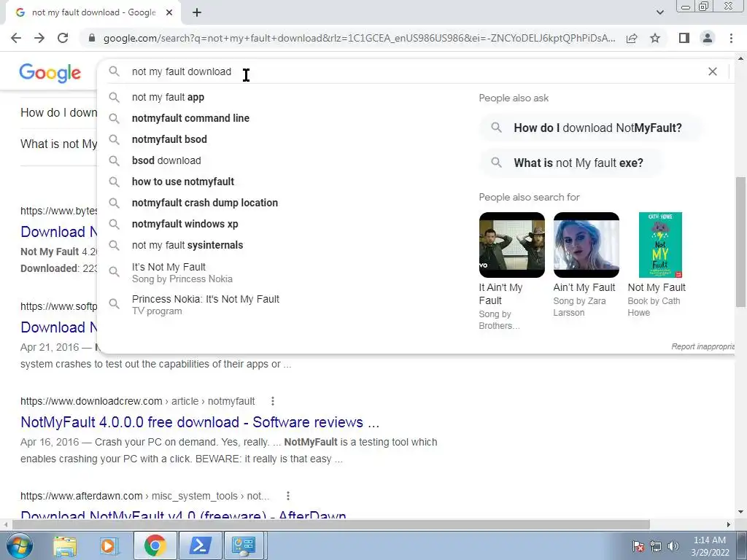Go back to the previous page
Viewport: 747px width, 560px height.
[16, 38]
